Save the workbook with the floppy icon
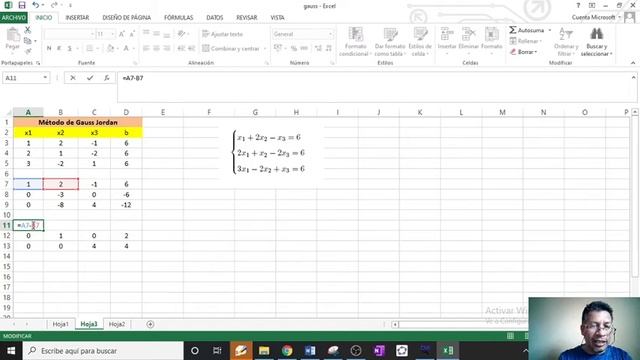640x360 pixels. pos(22,5)
